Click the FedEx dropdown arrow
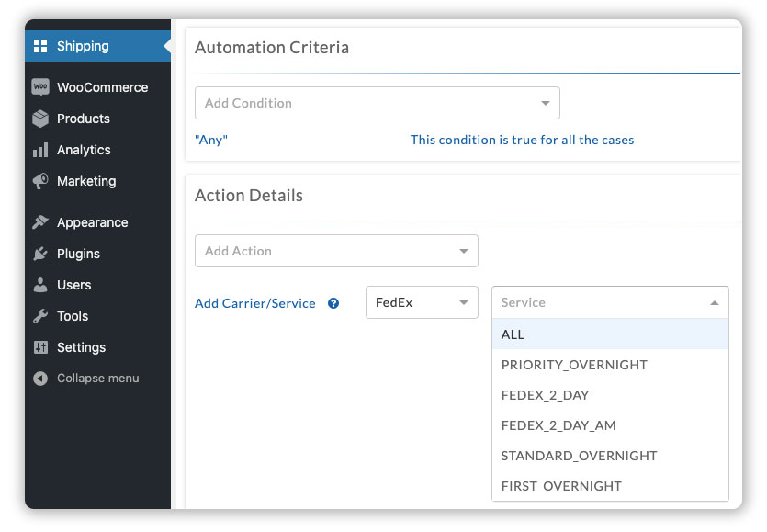Screen dimensions: 767x532 463,303
